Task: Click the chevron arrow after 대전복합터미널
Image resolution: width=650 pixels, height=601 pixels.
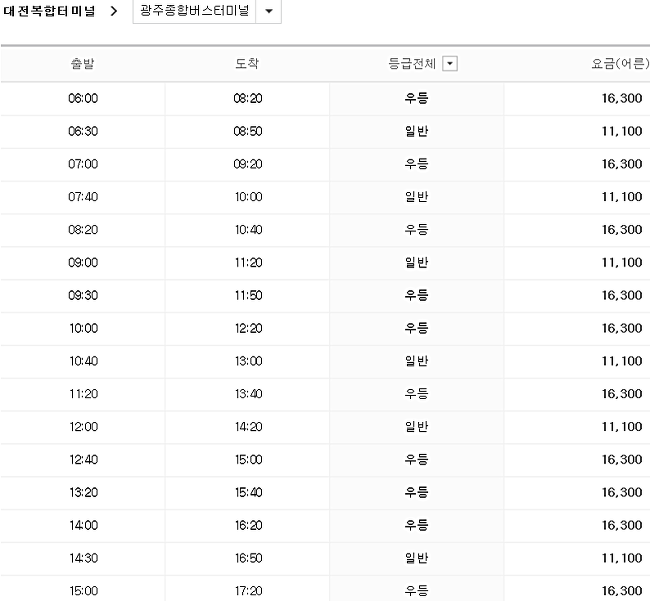Action: tap(114, 11)
